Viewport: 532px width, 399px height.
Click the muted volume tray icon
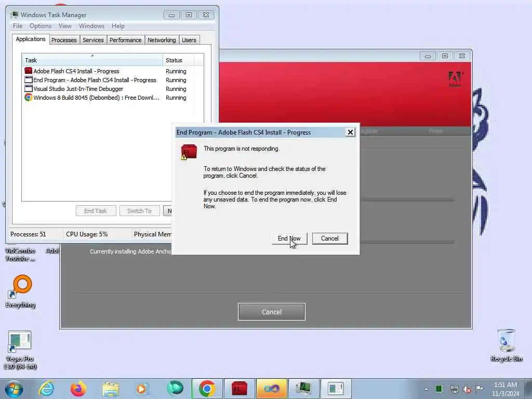click(467, 390)
